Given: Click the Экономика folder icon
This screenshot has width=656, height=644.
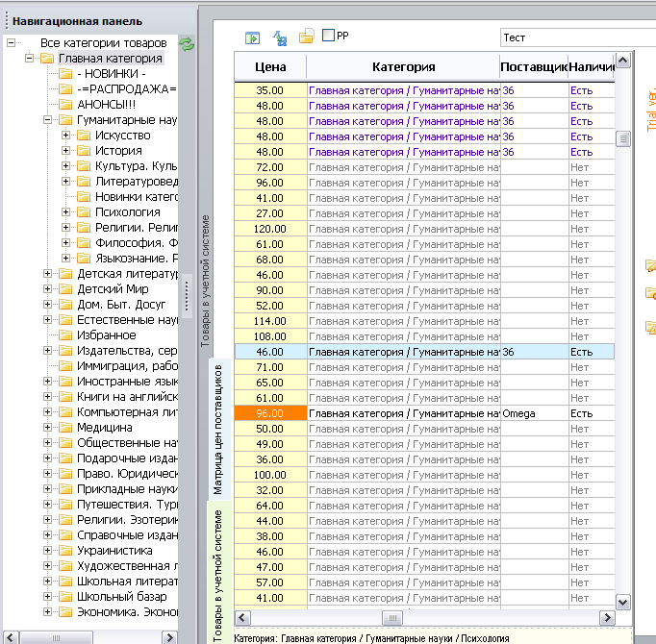Looking at the screenshot, I should coord(65,611).
